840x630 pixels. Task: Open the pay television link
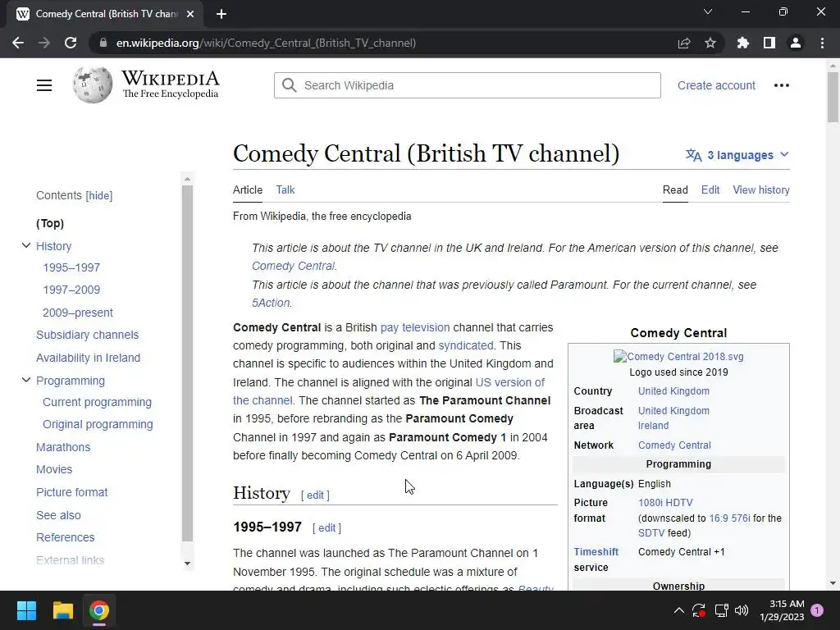point(415,327)
